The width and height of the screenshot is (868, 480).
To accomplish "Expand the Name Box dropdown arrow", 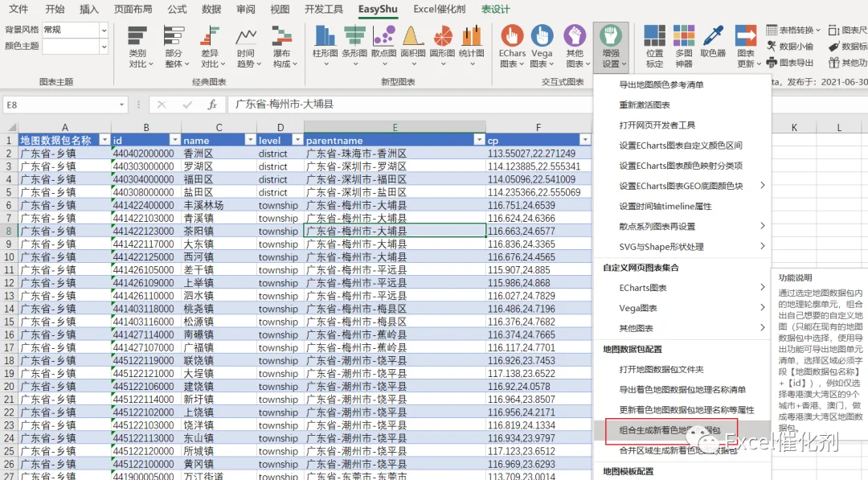I will pos(121,105).
